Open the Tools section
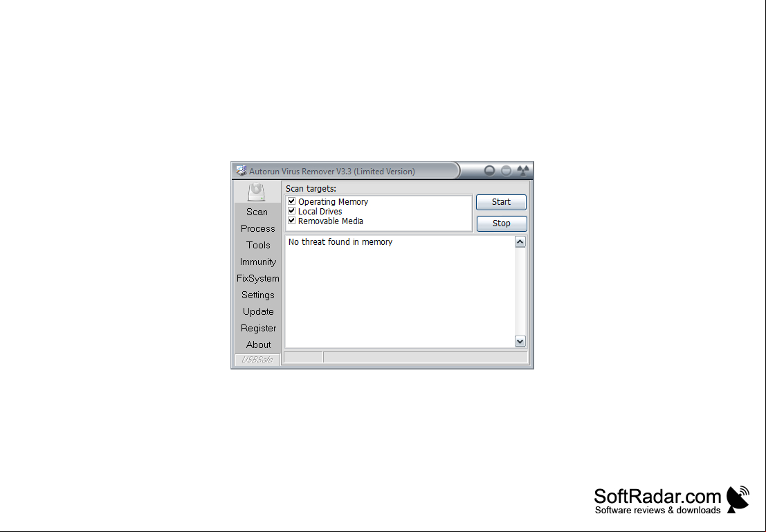 click(x=258, y=245)
